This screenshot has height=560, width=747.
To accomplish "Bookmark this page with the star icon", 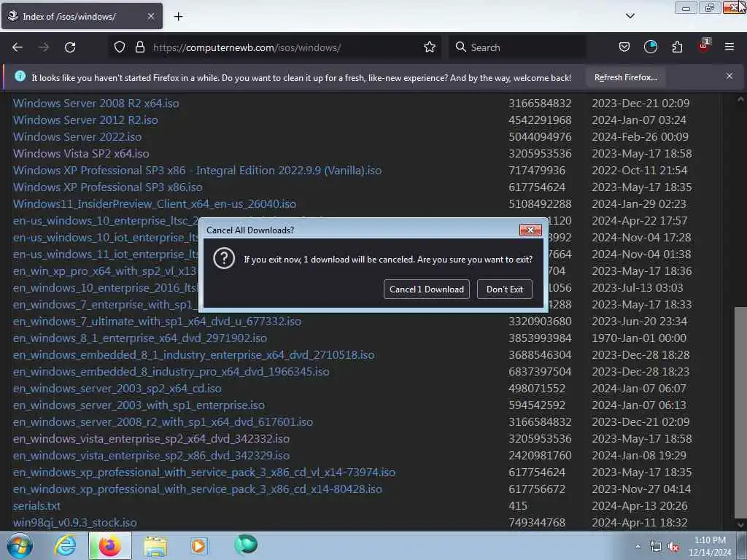I will click(429, 47).
